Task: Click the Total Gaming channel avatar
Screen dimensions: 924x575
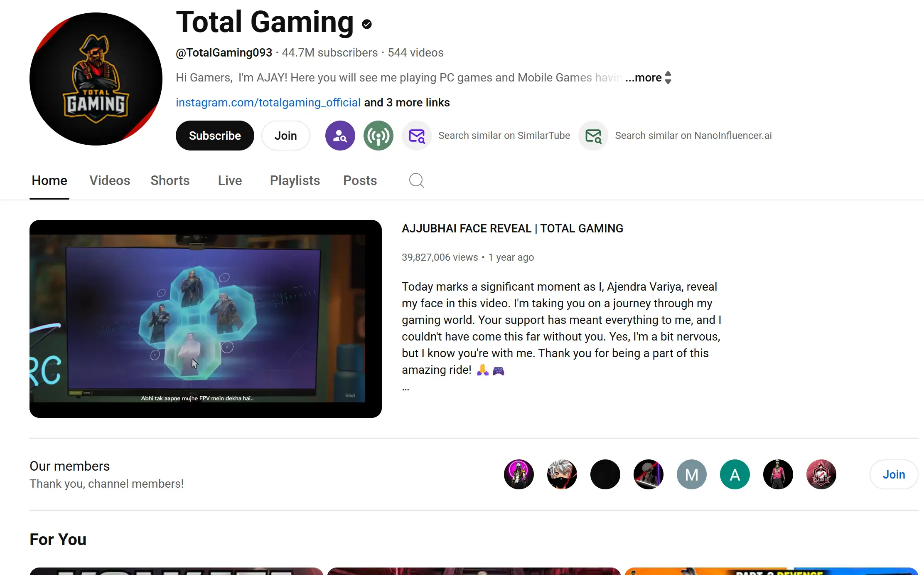Action: tap(96, 79)
